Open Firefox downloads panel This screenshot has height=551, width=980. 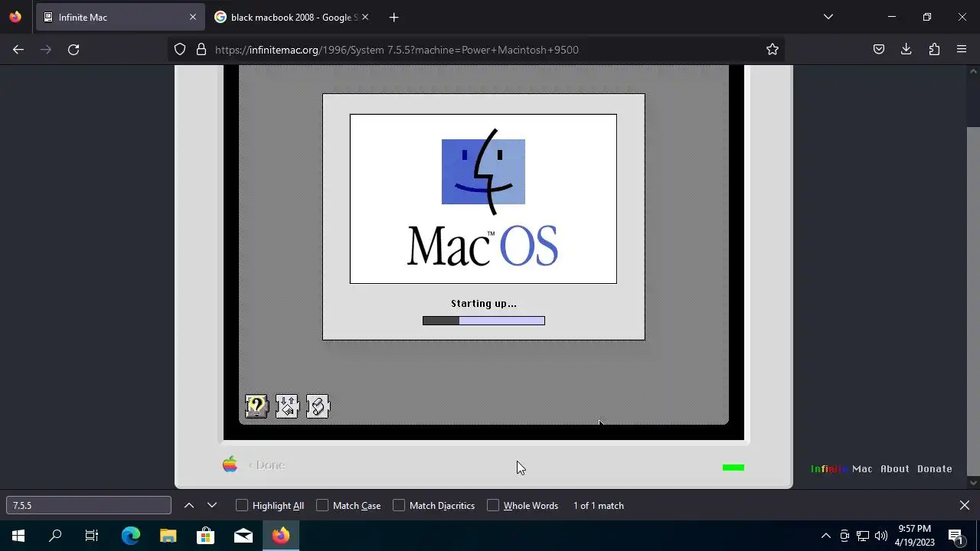(x=906, y=49)
